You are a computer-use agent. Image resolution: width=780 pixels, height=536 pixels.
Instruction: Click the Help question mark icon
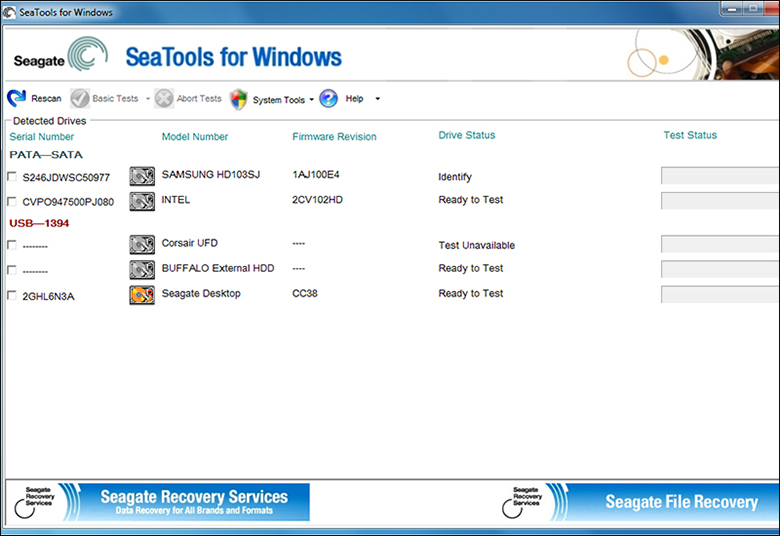(328, 99)
